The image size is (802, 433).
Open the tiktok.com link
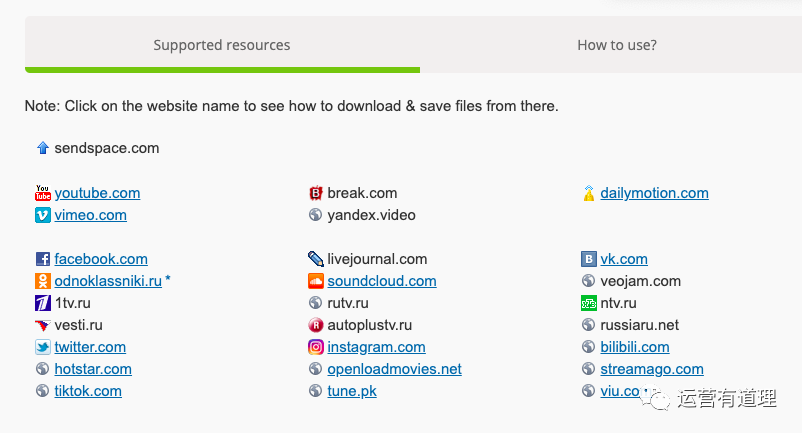(x=88, y=391)
